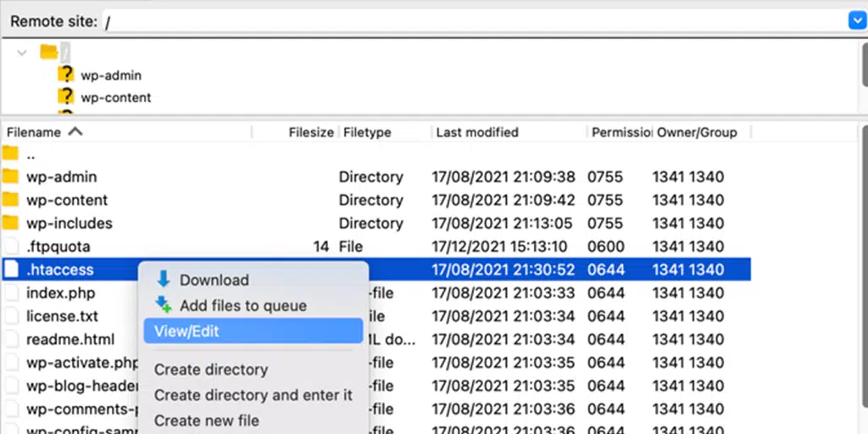Sort by Last modified column header
The image size is (868, 434).
tap(477, 132)
